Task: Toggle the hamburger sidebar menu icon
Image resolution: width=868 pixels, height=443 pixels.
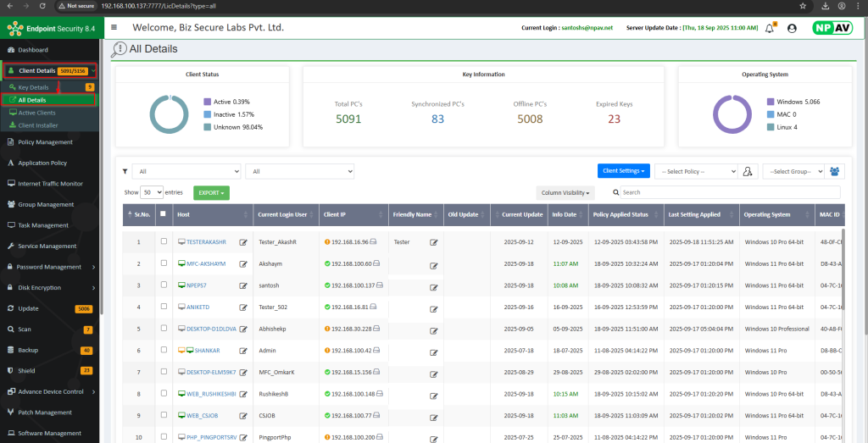Action: [114, 27]
